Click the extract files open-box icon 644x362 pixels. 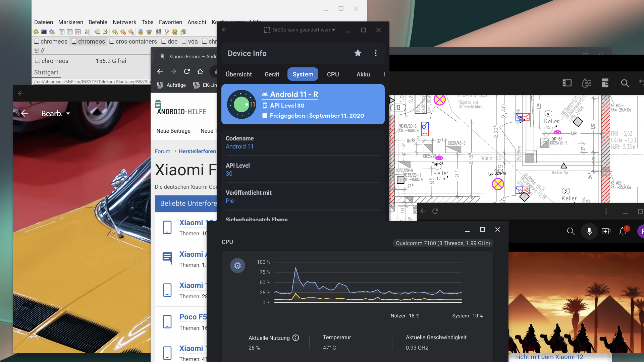point(149,32)
